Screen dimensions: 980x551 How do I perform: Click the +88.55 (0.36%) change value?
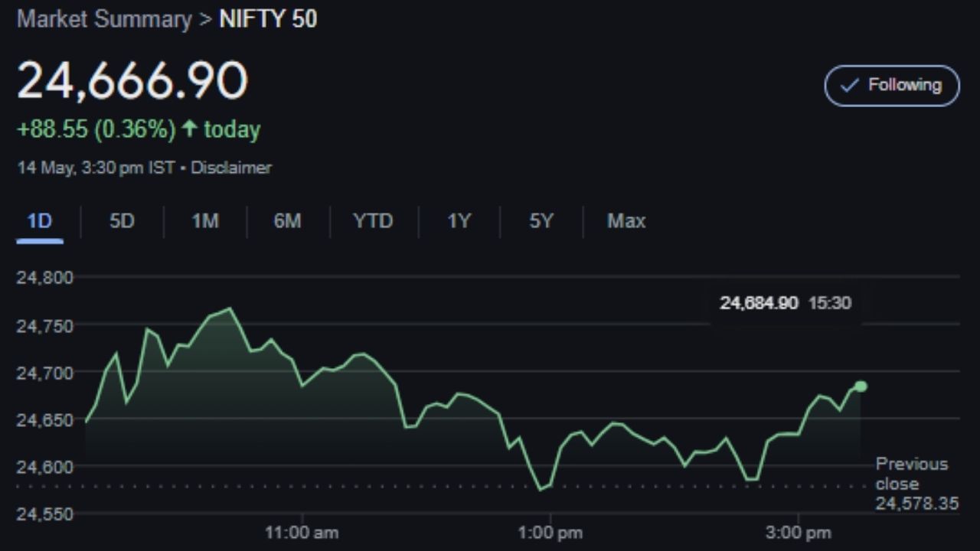click(x=96, y=129)
